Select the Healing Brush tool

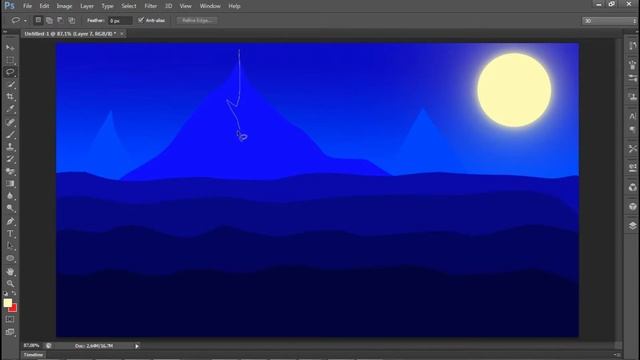point(10,122)
